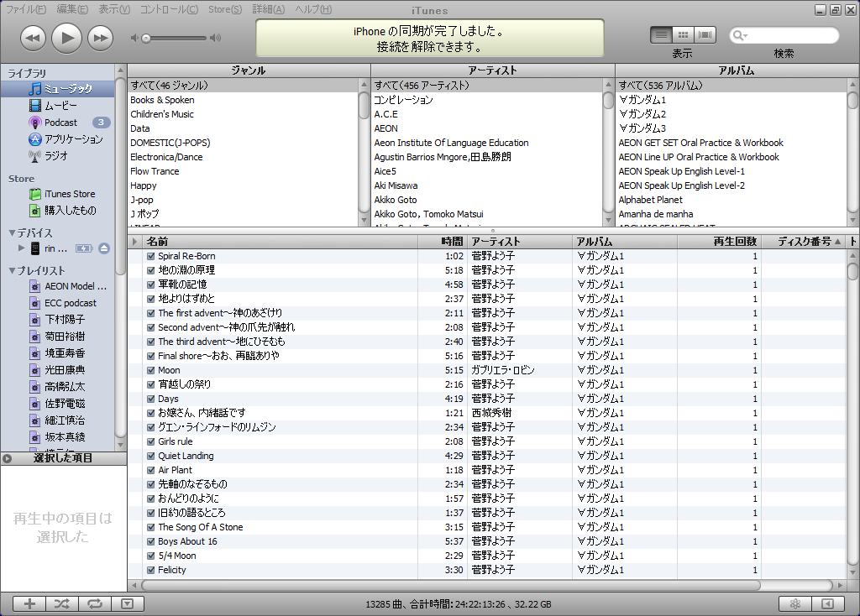Uncheck the Felicity song checkbox
Viewport: 860px width, 616px height.
coord(151,570)
